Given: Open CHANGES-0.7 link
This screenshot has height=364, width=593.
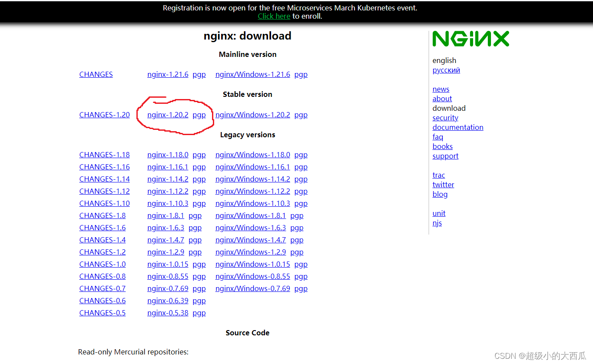Looking at the screenshot, I should coord(103,288).
